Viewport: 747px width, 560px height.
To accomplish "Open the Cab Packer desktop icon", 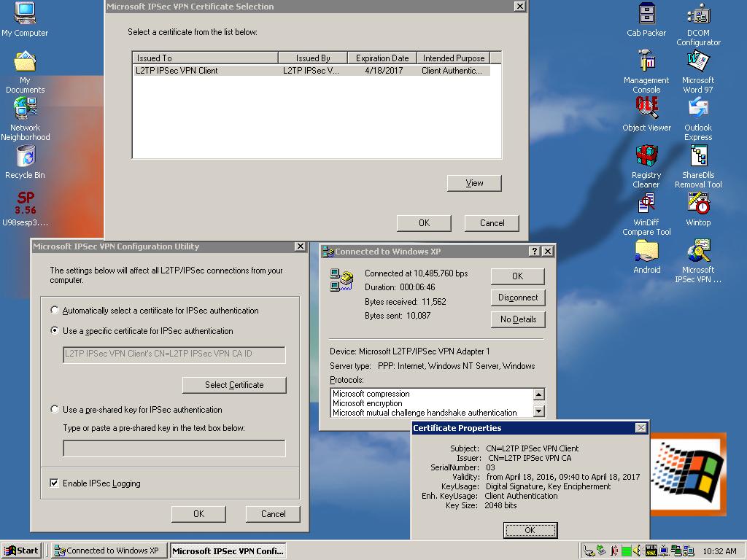I will click(646, 15).
